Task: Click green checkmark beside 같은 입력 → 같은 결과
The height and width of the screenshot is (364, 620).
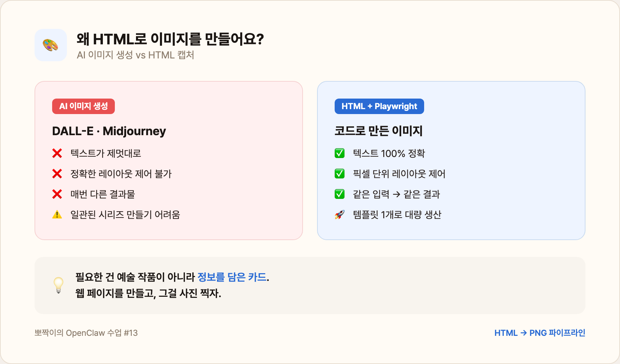Action: (340, 194)
